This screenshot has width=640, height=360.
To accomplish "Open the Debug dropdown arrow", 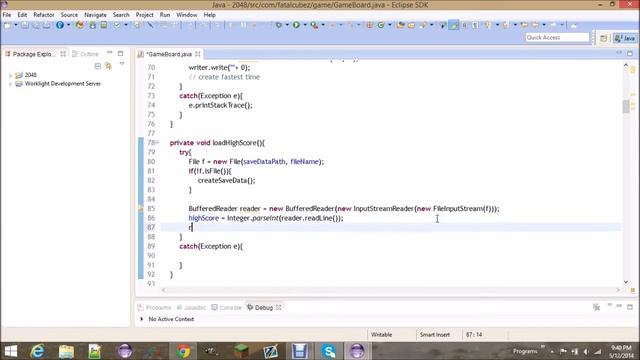I will point(287,25).
